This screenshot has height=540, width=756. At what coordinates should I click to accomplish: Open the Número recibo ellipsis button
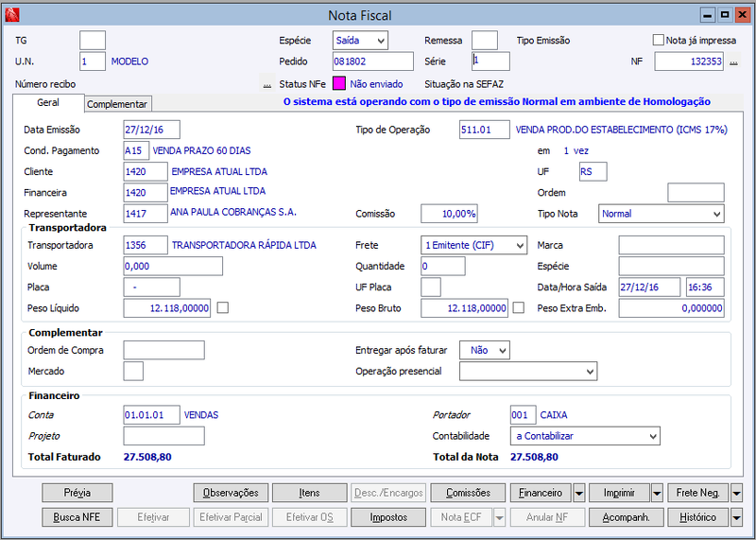tap(266, 84)
